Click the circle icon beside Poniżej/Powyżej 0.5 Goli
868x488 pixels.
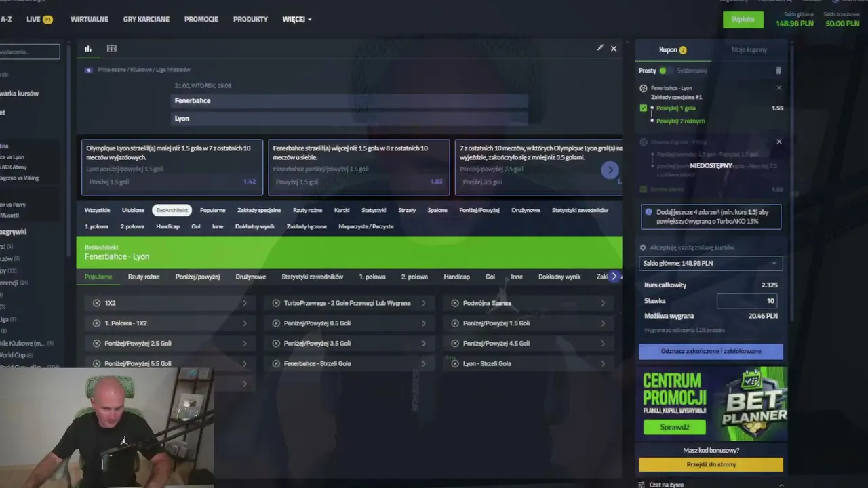tap(276, 323)
